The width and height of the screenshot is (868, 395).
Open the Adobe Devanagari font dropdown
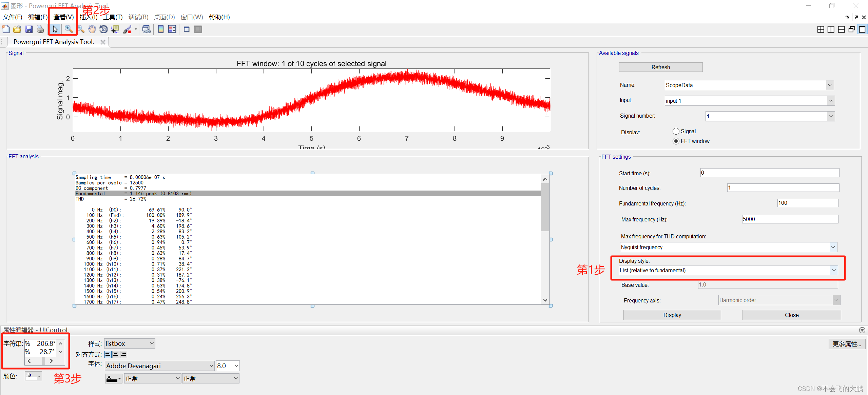click(211, 366)
